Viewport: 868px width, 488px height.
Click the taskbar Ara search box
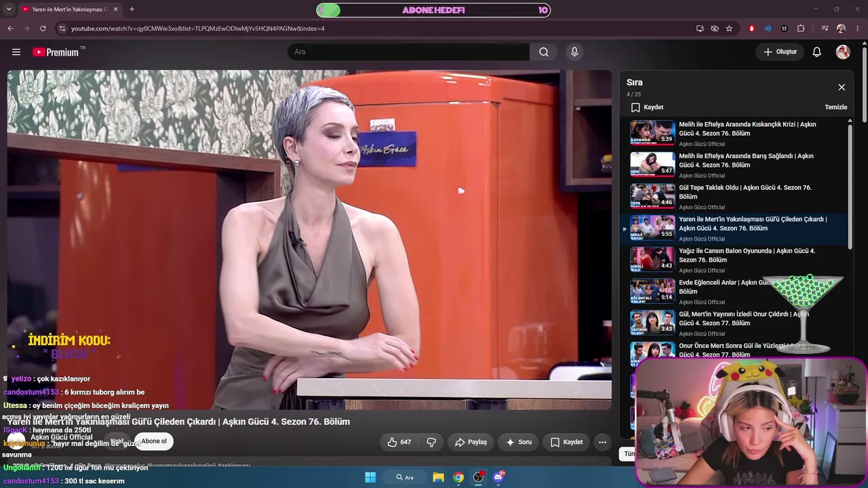[x=406, y=477]
